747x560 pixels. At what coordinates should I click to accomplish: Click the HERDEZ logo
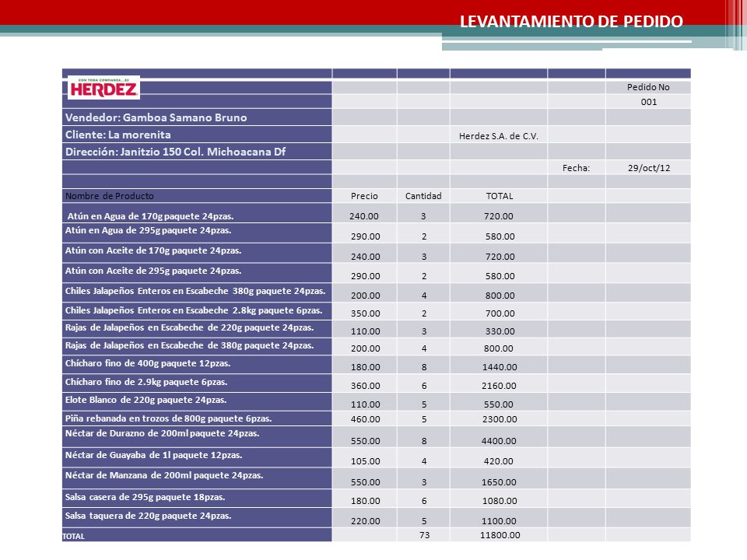[x=103, y=88]
